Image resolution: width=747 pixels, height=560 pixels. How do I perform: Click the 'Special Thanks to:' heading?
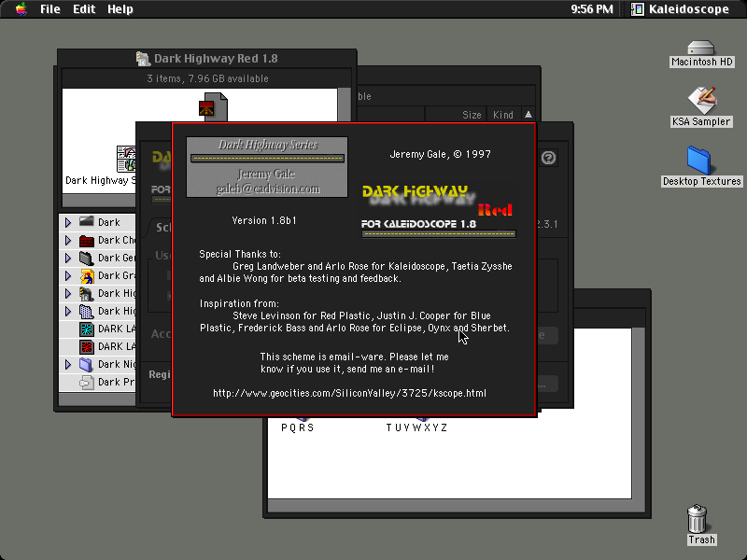[x=240, y=254]
